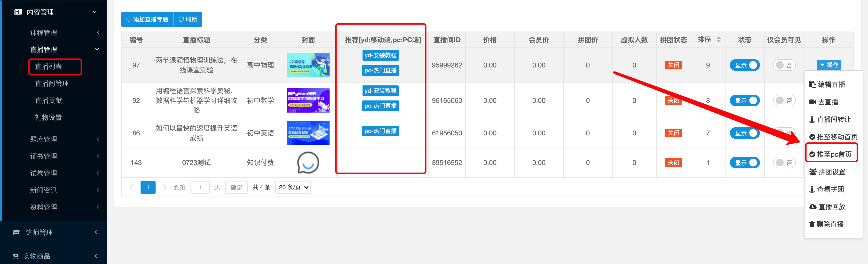Click the 拼团设置 group icon
This screenshot has height=264, width=868.
coord(813,172)
